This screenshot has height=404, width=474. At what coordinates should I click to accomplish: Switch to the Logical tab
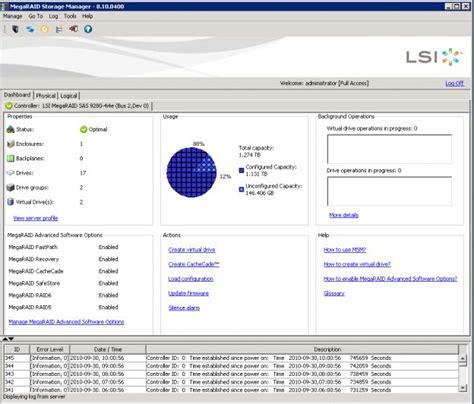pyautogui.click(x=69, y=96)
